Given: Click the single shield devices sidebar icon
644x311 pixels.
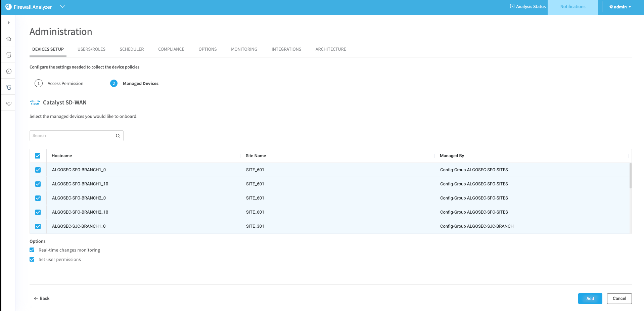Looking at the screenshot, I should click(9, 55).
